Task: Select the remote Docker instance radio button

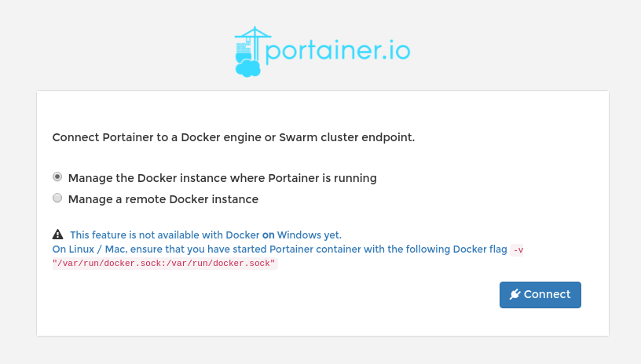Action: (57, 198)
